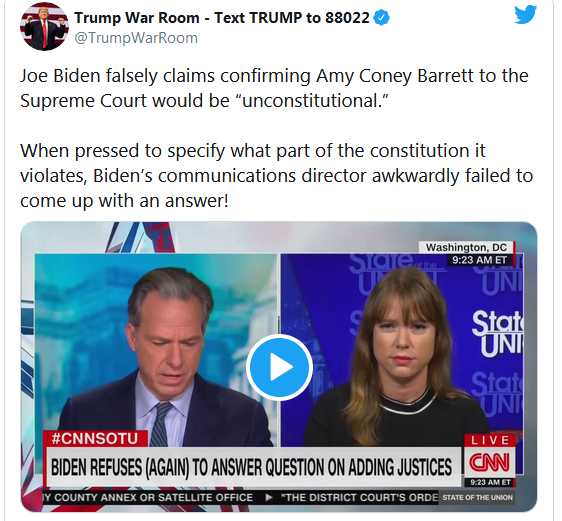
Task: Click the left anchor's video frame
Action: 156,349
